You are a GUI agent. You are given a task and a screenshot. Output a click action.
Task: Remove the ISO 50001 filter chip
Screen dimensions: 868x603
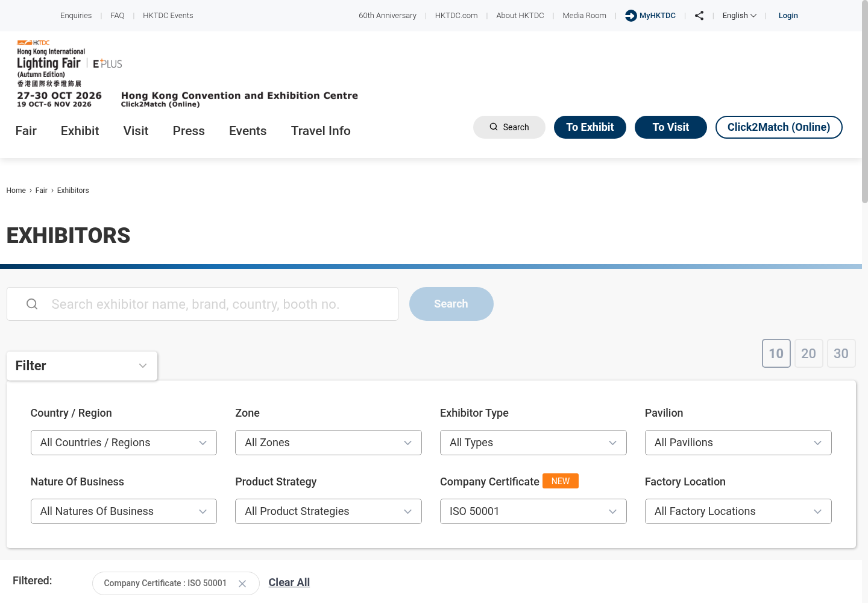pyautogui.click(x=242, y=584)
